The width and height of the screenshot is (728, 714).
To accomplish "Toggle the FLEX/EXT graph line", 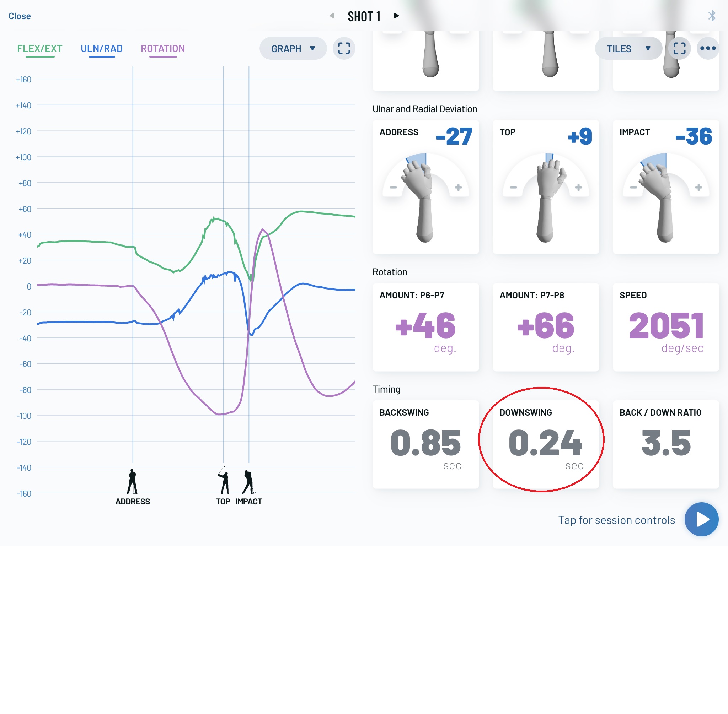I will coord(40,49).
